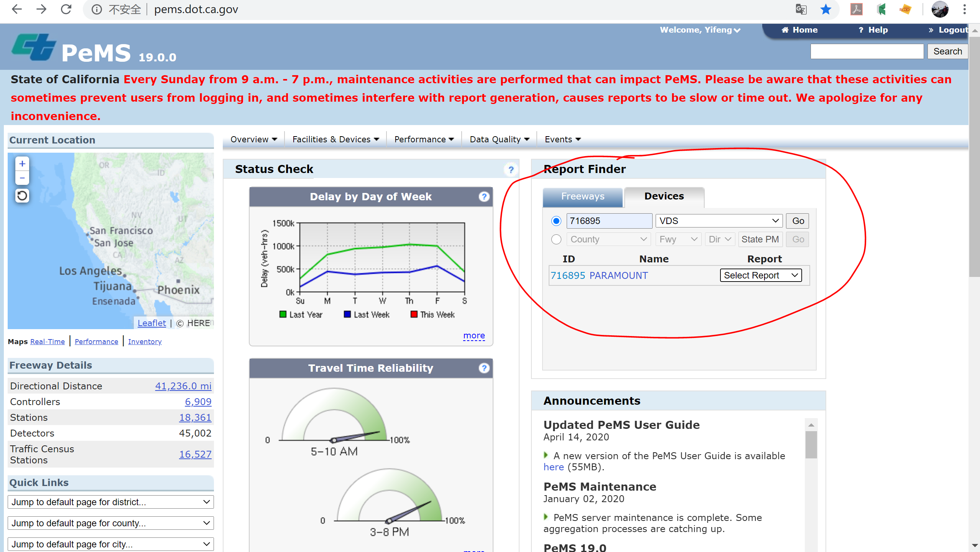Click the Logout link
The width and height of the screenshot is (980, 552).
click(949, 30)
